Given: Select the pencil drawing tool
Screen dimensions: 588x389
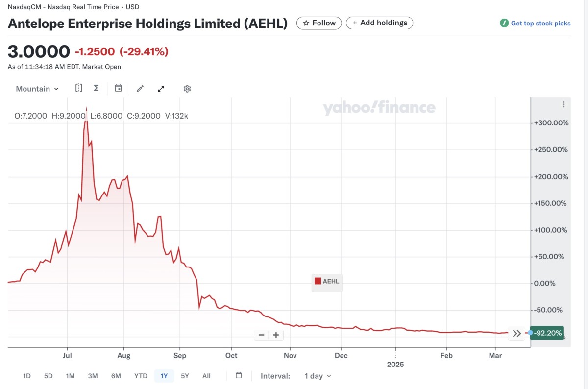Looking at the screenshot, I should tap(140, 88).
